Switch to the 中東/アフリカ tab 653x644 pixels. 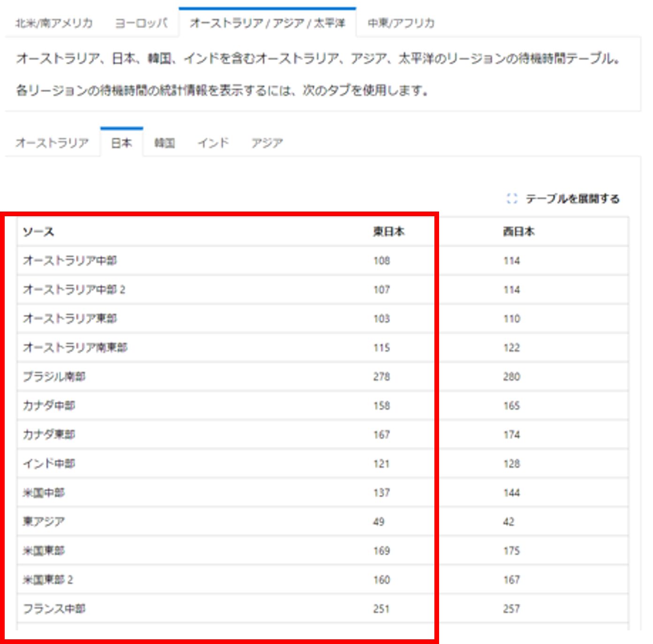pos(401,23)
